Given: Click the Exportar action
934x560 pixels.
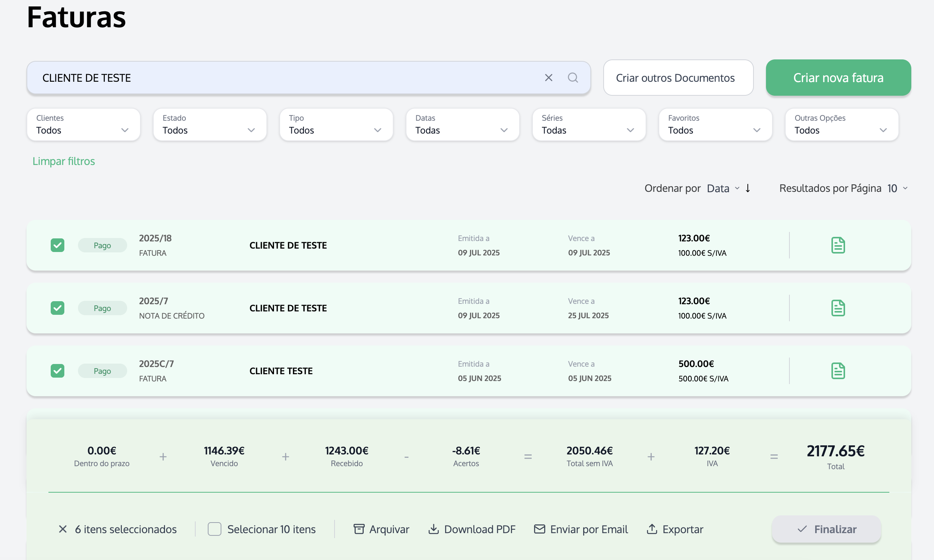Looking at the screenshot, I should 675,529.
